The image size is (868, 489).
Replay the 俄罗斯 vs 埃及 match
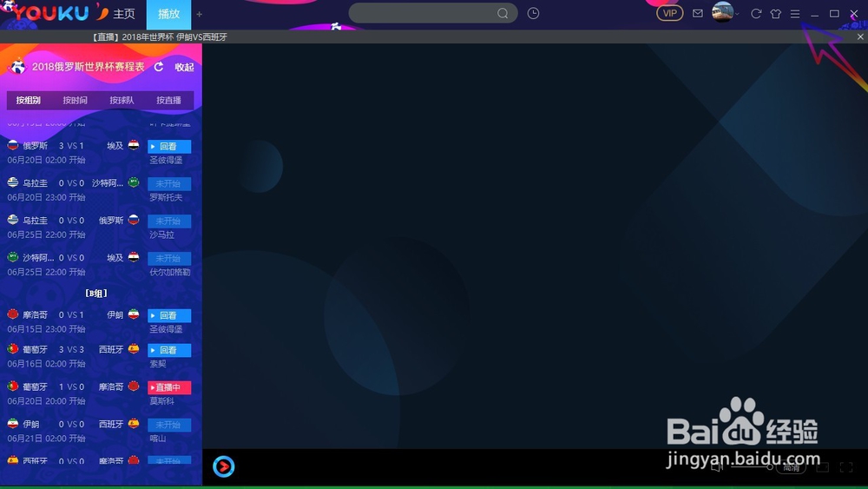tap(169, 146)
